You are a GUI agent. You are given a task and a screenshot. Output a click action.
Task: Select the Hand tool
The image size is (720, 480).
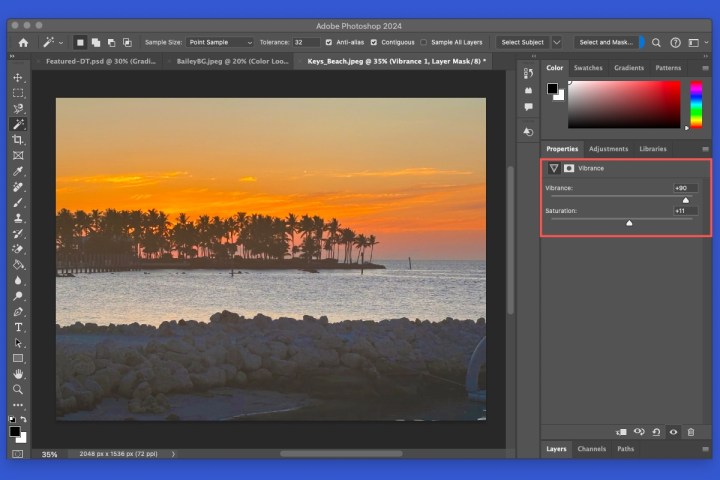click(x=18, y=374)
